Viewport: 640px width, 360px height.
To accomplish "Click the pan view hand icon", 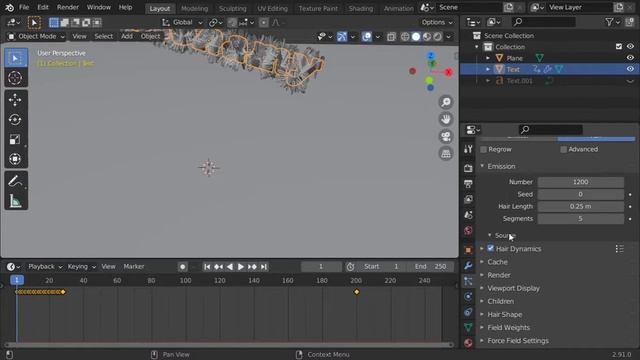I will click(446, 119).
